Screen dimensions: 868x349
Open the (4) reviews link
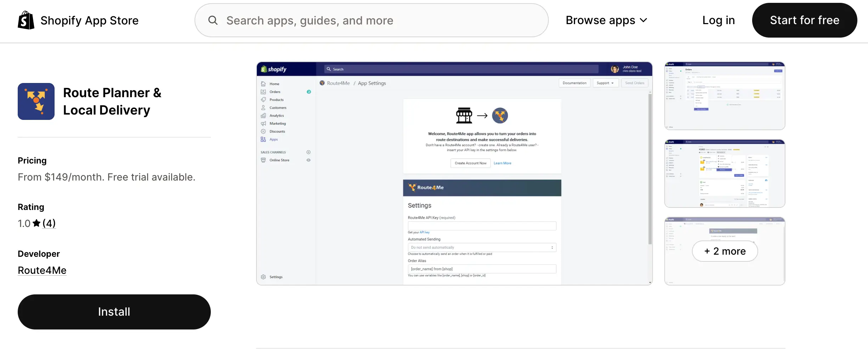pyautogui.click(x=49, y=223)
